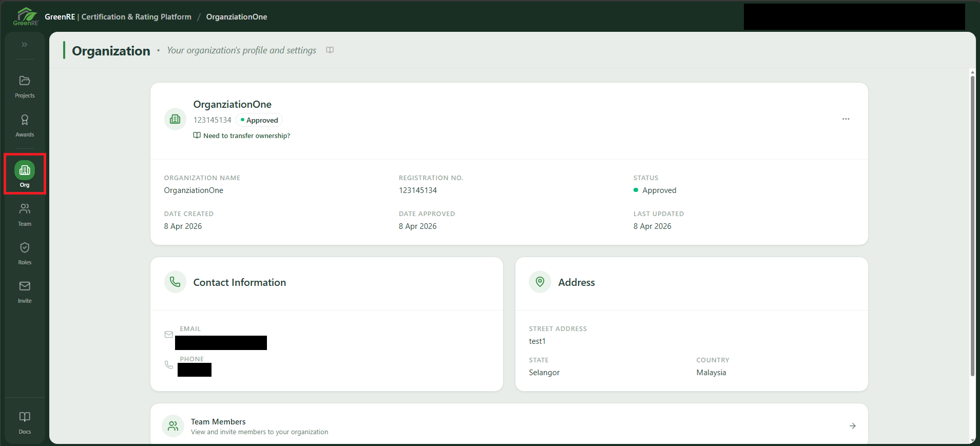Click the organization building icon on card

tap(175, 119)
